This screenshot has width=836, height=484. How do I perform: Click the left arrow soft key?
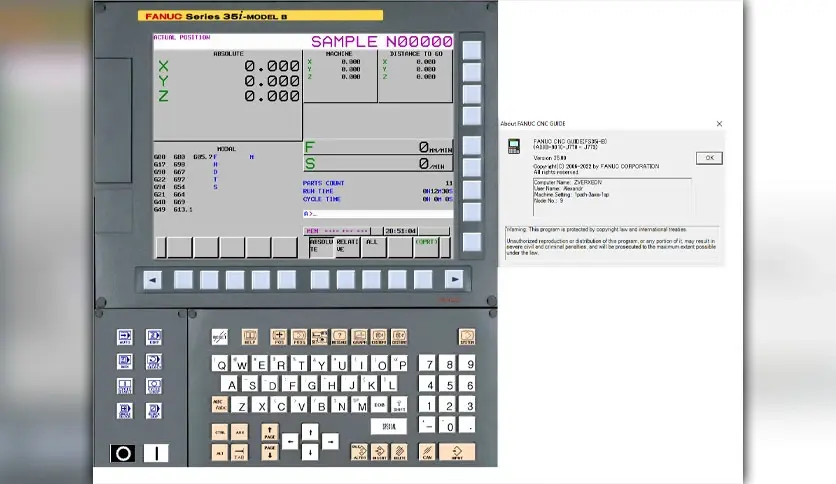152,280
